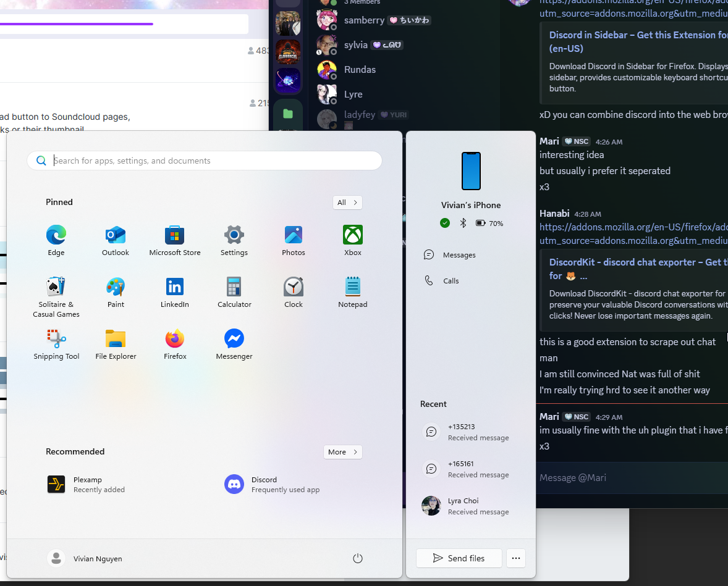Open the Messenger app icon
The width and height of the screenshot is (728, 586).
click(234, 339)
